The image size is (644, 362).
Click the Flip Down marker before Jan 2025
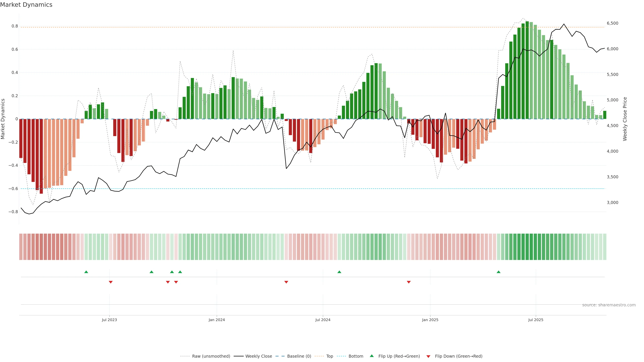[x=409, y=282]
